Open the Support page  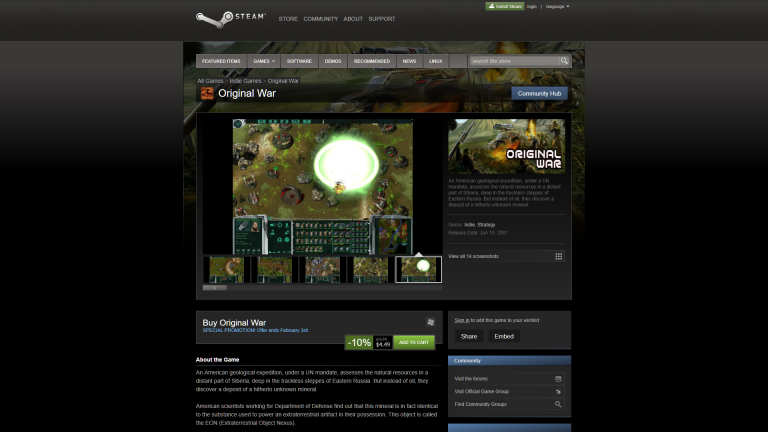382,19
